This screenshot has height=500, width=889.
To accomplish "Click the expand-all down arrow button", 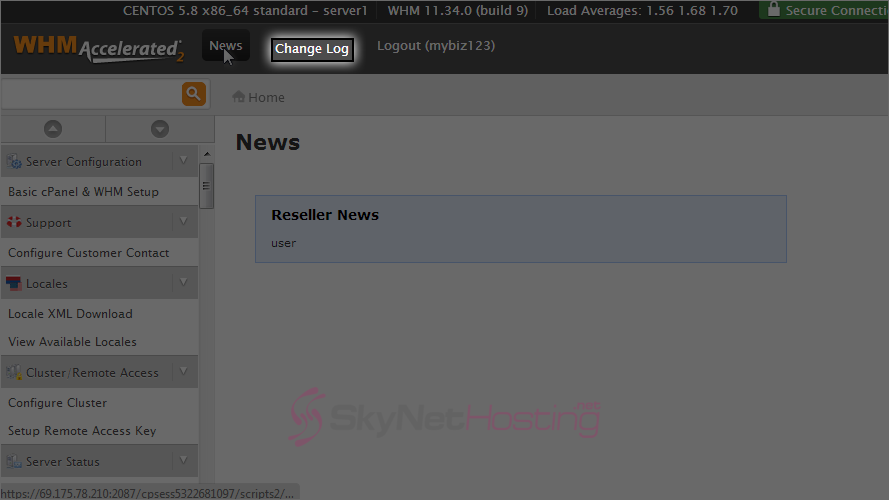I will (160, 129).
